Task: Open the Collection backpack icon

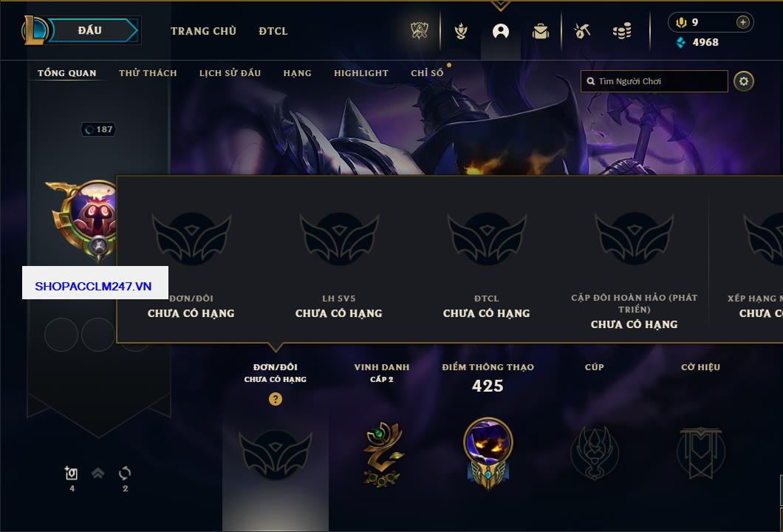Action: tap(540, 32)
